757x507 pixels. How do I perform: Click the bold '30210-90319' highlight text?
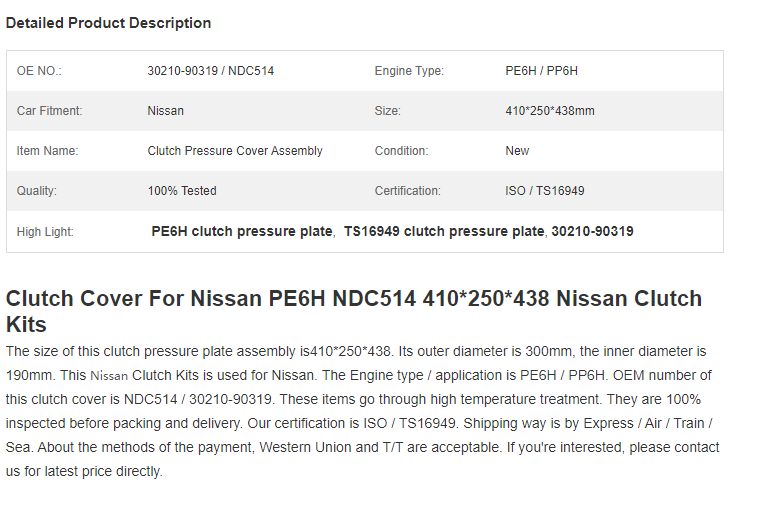[x=592, y=231]
